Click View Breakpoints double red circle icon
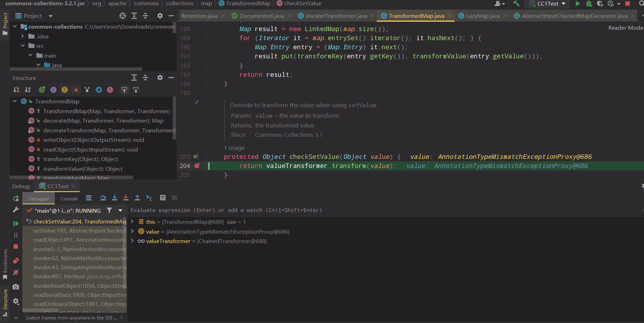The height and width of the screenshot is (323, 644). [16, 261]
